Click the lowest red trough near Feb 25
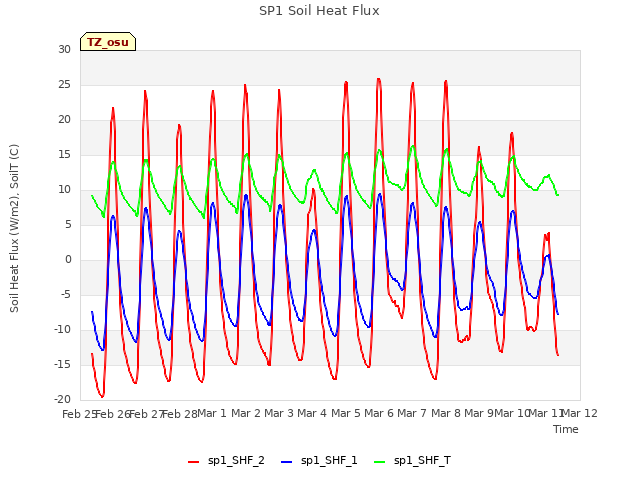This screenshot has width=640, height=480. (x=102, y=396)
